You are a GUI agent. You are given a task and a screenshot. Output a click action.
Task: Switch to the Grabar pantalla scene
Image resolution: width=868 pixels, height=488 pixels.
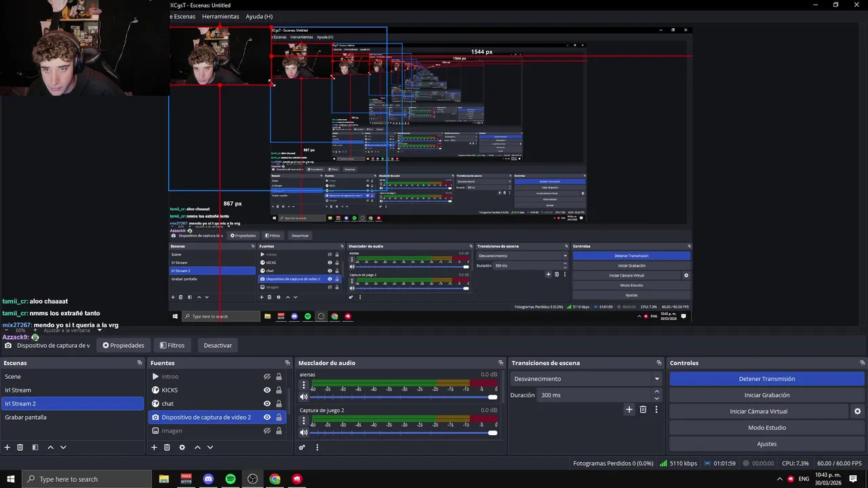(73, 418)
